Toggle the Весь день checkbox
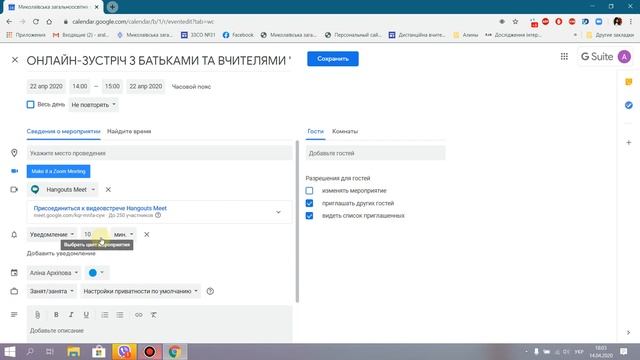The height and width of the screenshot is (360, 640). point(31,104)
